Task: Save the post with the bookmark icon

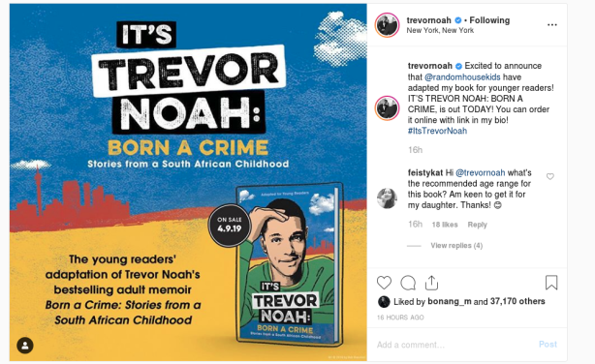Action: pyautogui.click(x=551, y=283)
